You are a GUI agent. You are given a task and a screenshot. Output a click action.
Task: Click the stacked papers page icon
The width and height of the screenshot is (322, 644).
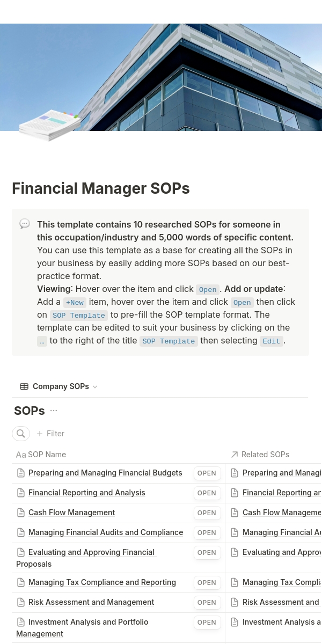pos(49,125)
